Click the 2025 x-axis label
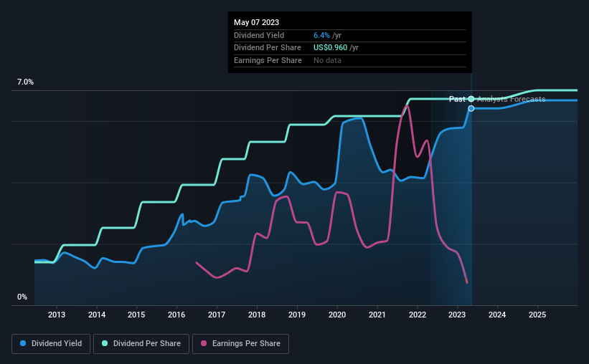Image resolution: width=589 pixels, height=364 pixels. pos(537,315)
